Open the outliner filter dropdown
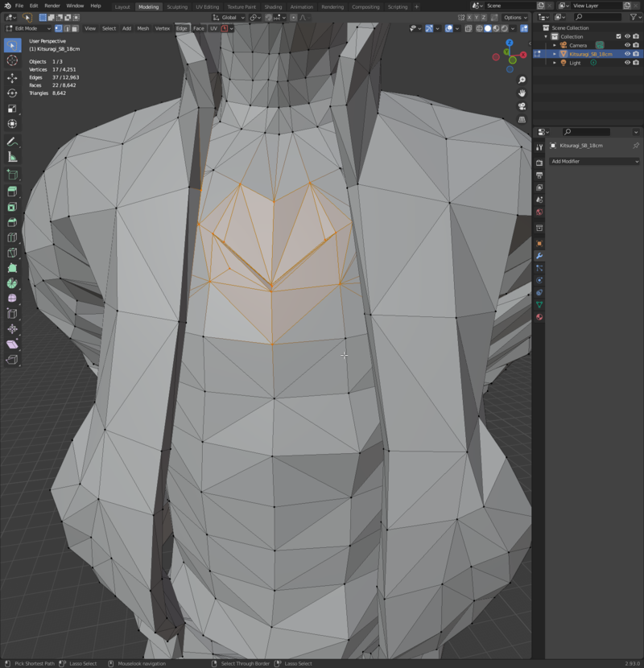644x668 pixels. click(634, 17)
